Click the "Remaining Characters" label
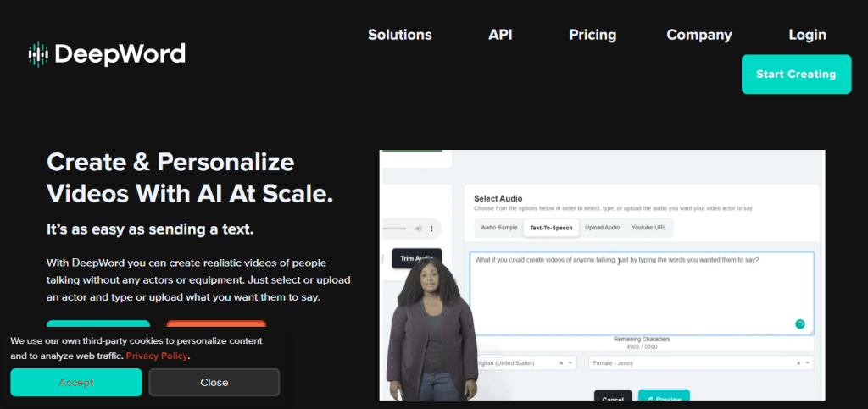 (642, 340)
